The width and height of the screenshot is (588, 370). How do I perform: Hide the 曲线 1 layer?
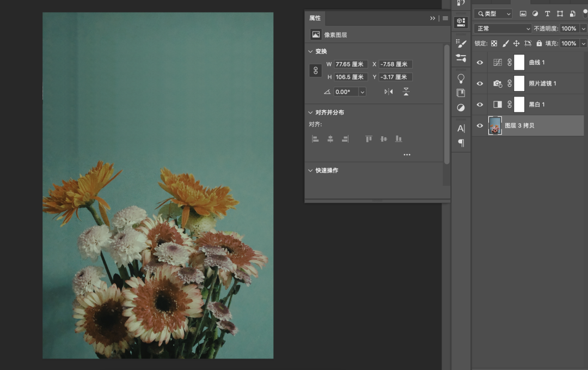click(480, 63)
